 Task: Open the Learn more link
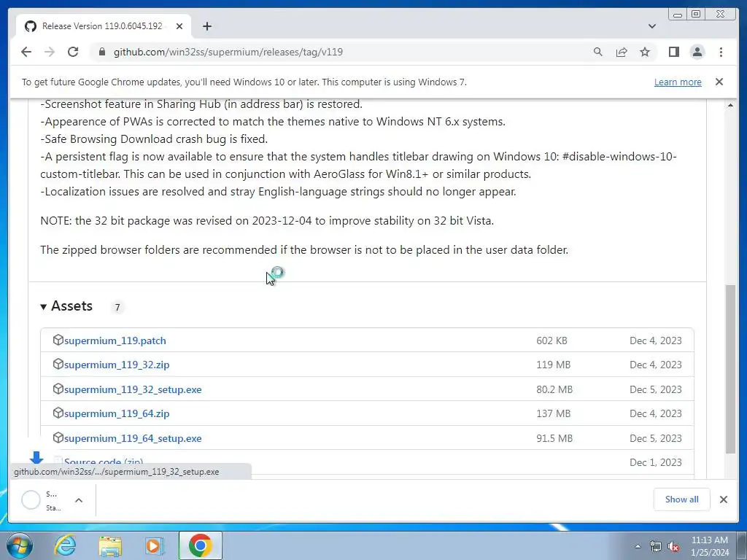click(678, 82)
